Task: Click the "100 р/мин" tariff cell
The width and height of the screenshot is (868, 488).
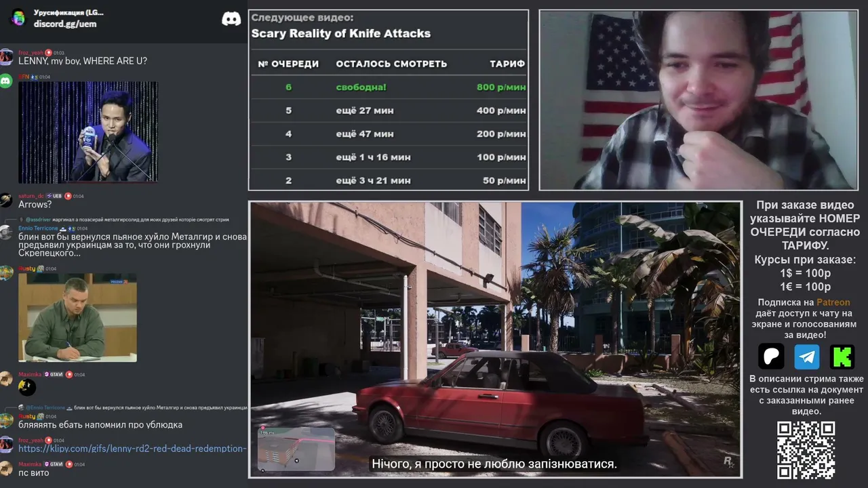Action: (501, 157)
